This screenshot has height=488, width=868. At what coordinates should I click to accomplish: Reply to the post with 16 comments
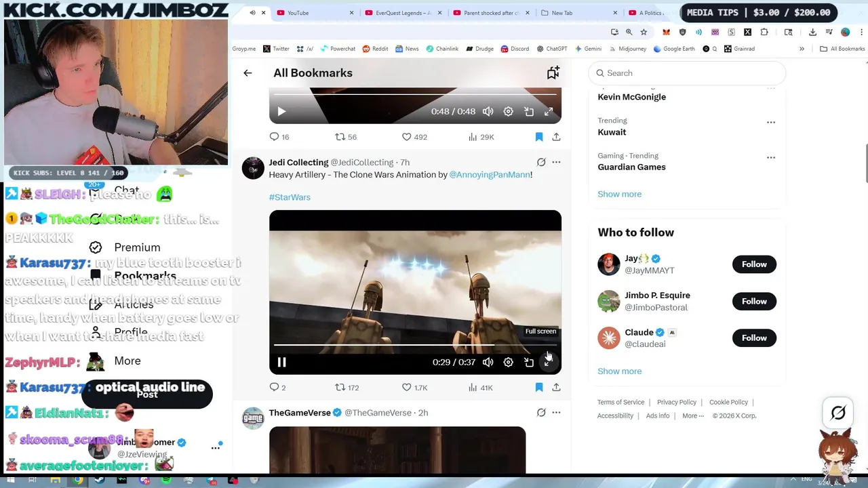(279, 137)
